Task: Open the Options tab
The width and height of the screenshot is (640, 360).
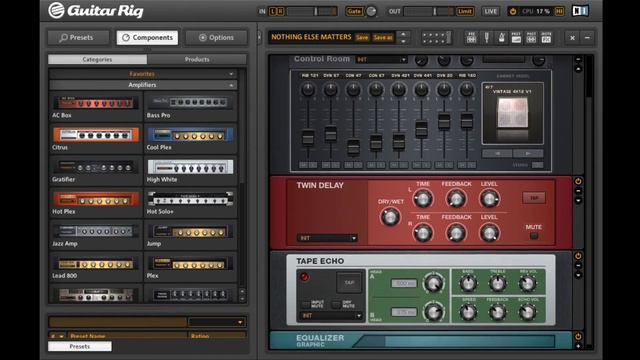Action: coord(216,38)
